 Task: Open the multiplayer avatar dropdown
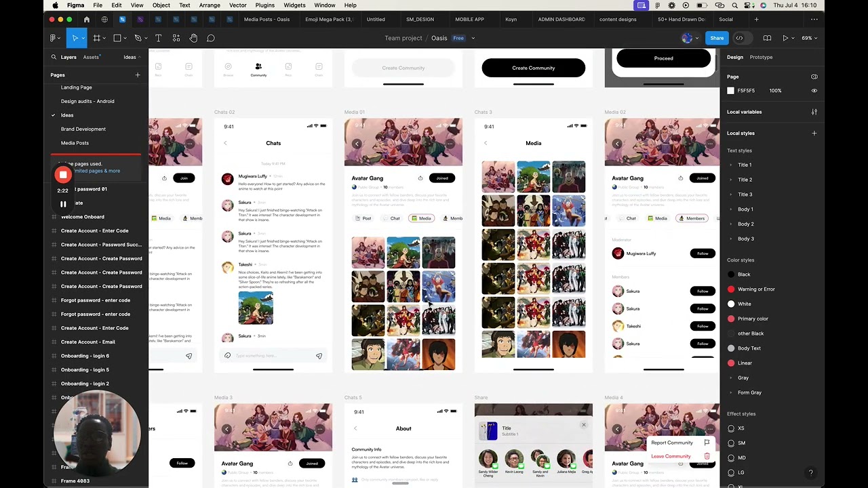point(690,38)
